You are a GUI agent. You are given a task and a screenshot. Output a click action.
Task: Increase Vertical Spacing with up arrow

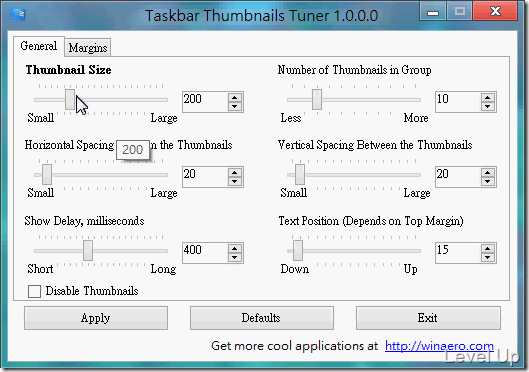pyautogui.click(x=488, y=173)
